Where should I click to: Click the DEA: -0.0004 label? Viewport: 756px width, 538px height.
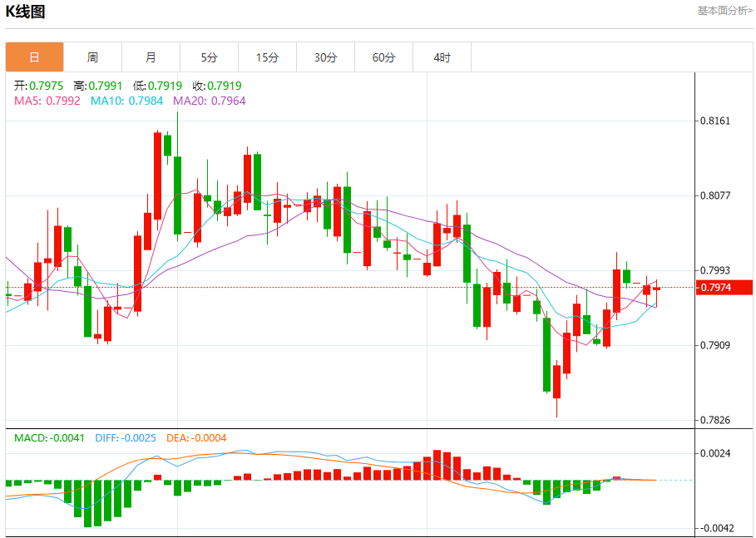coord(196,437)
